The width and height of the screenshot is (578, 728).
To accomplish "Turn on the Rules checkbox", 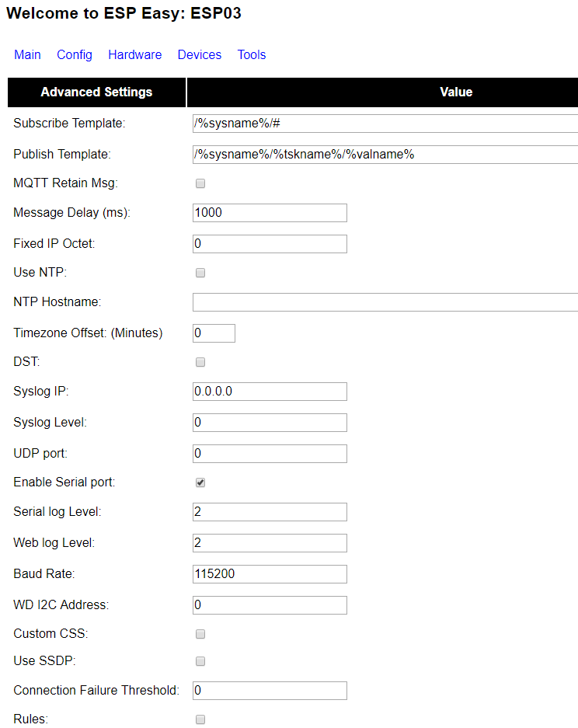I will [x=200, y=719].
